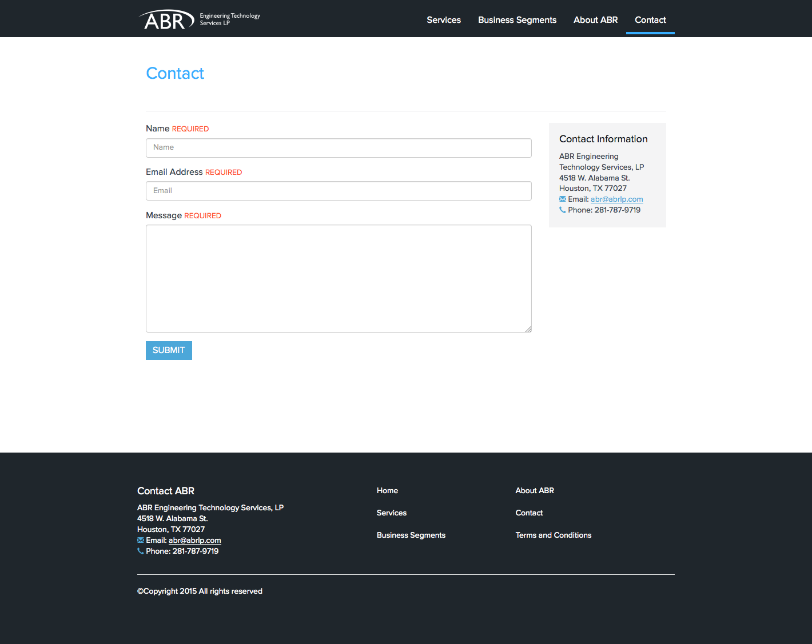812x644 pixels.
Task: Click 4518 W. Alabama St. in the sidebar box
Action: 595,178
